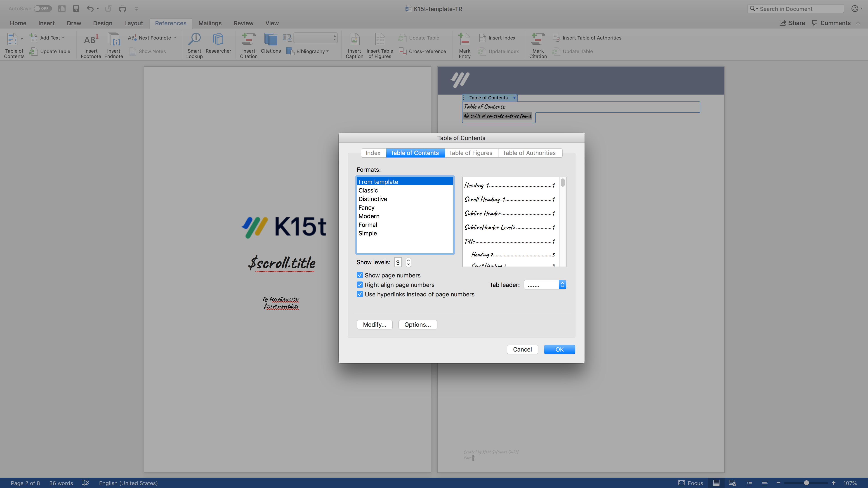The width and height of the screenshot is (868, 488).
Task: Open the Mailings ribbon tab
Action: pos(210,23)
